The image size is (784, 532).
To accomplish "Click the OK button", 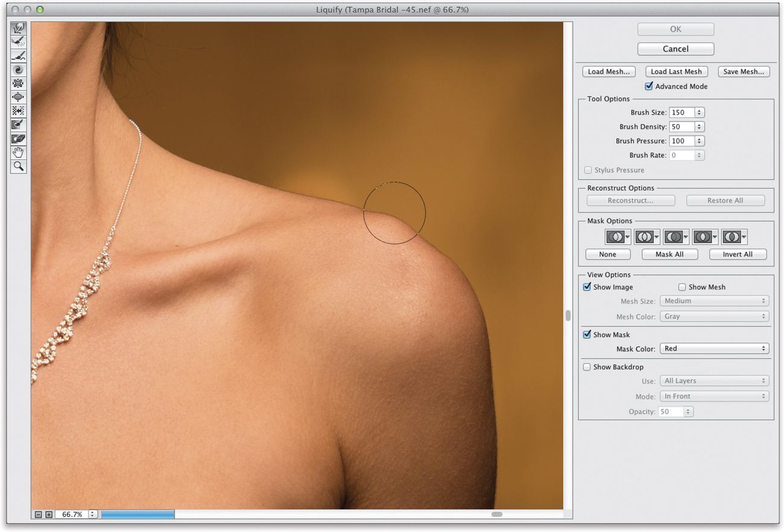I will click(x=675, y=29).
